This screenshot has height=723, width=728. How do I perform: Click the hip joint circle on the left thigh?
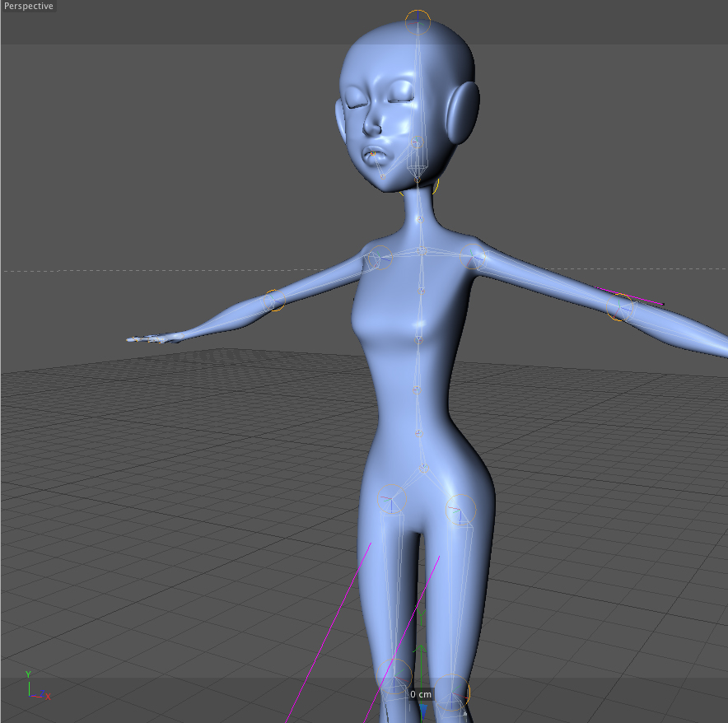coord(390,499)
